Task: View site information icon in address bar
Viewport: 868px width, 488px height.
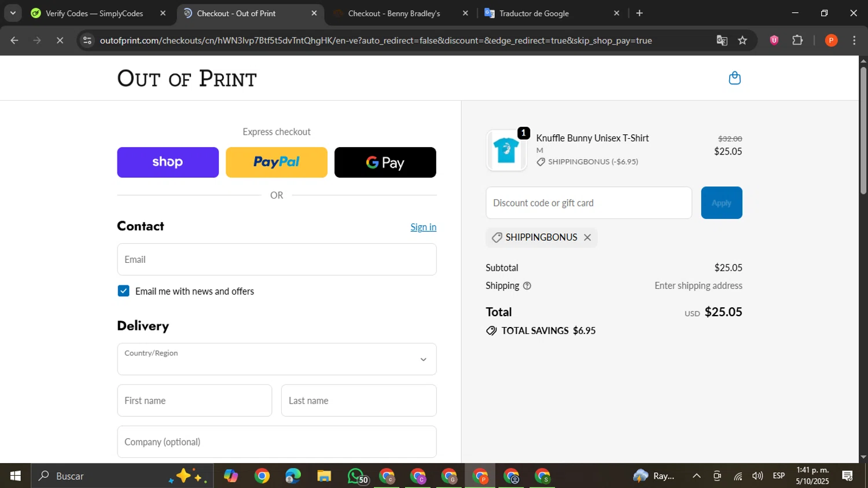Action: (x=87, y=41)
